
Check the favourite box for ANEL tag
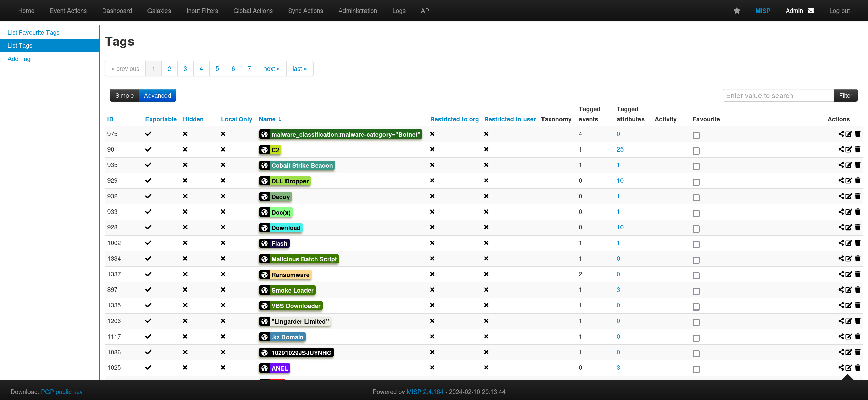696,369
